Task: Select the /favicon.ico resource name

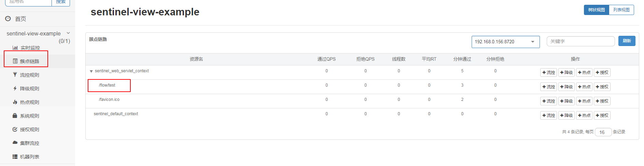Action: tap(109, 100)
